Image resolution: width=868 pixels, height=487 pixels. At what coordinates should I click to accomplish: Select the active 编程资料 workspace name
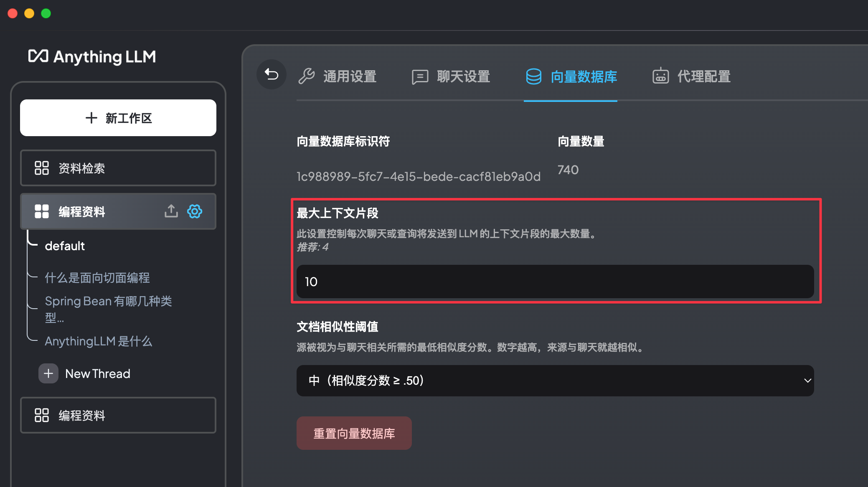coord(82,212)
